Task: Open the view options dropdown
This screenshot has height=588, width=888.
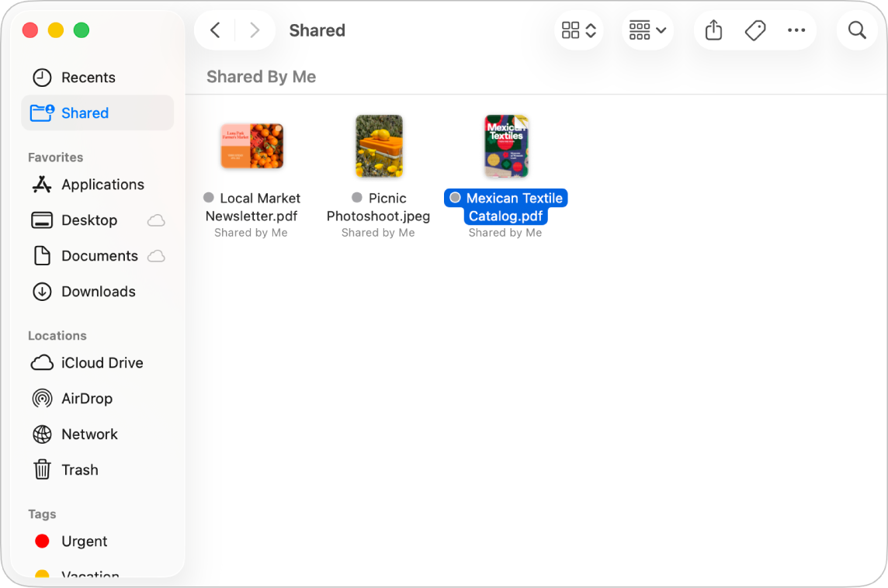Action: (x=578, y=29)
